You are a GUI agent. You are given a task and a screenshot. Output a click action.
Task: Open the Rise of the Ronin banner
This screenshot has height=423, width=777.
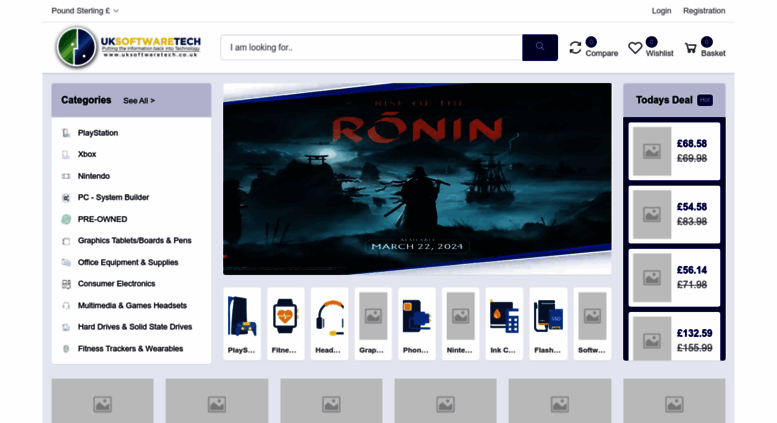[x=417, y=179]
